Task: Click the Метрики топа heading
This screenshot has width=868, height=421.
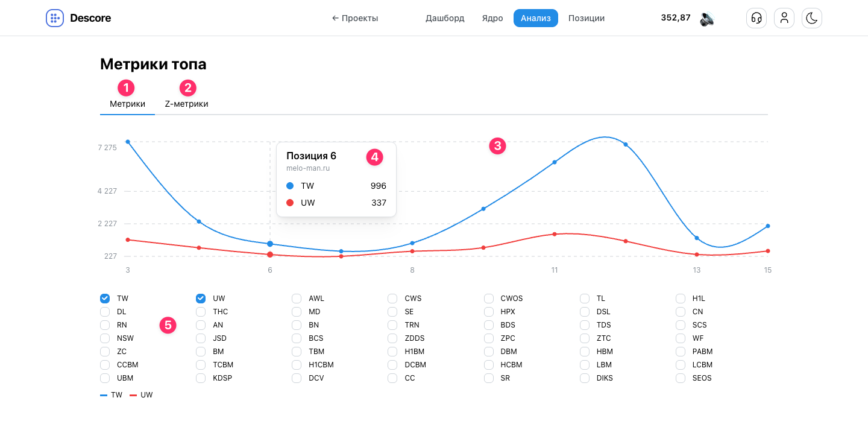Action: (x=153, y=64)
